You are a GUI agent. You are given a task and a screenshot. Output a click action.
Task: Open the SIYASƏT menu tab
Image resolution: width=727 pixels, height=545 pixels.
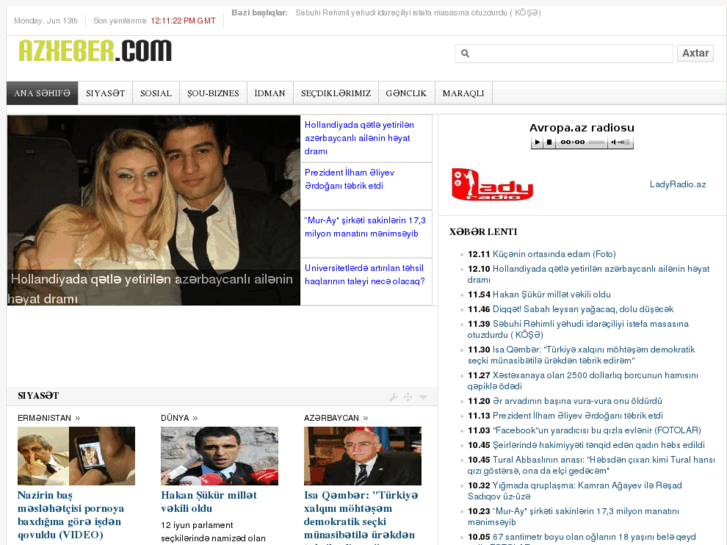pyautogui.click(x=105, y=93)
